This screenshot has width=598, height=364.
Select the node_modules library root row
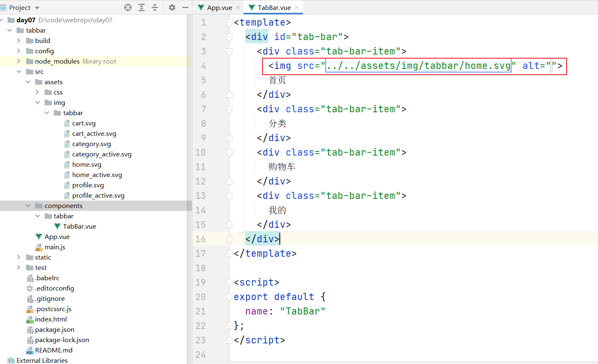point(96,61)
